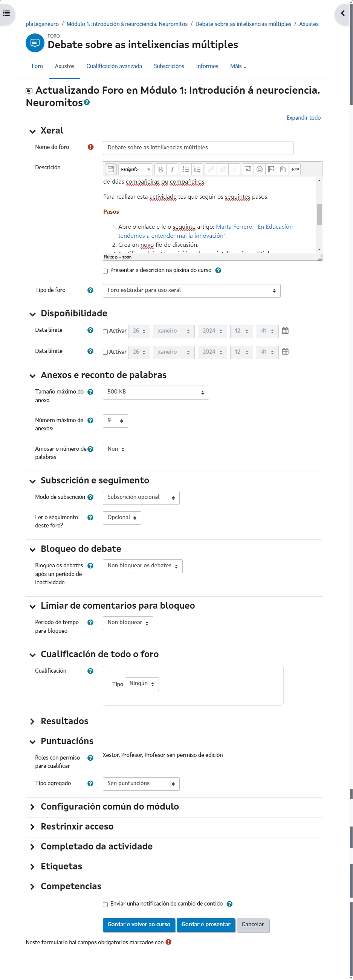Viewport: 353px width, 980px height.
Task: Open the Tipo de foro dropdown
Action: pos(191,291)
